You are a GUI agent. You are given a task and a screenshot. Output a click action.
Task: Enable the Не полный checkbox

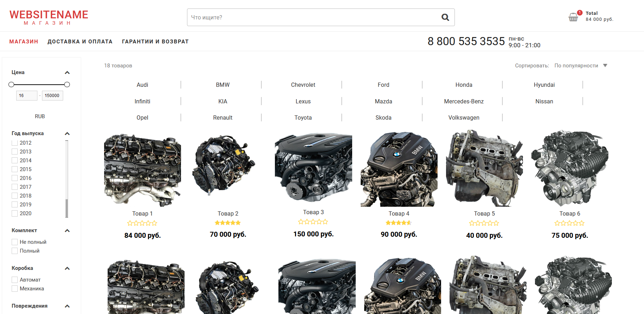pyautogui.click(x=14, y=242)
